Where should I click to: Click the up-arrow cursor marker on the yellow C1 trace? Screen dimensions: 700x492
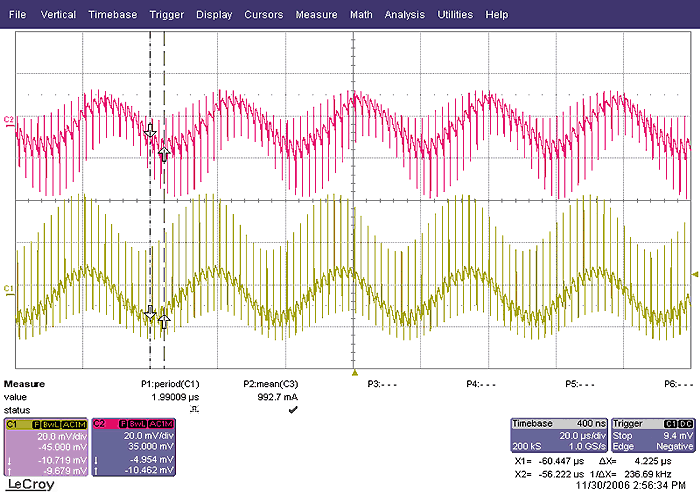tap(163, 321)
